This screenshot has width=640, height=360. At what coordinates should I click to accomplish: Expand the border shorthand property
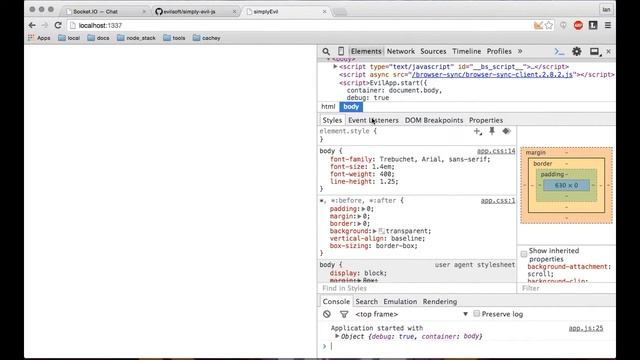click(360, 224)
